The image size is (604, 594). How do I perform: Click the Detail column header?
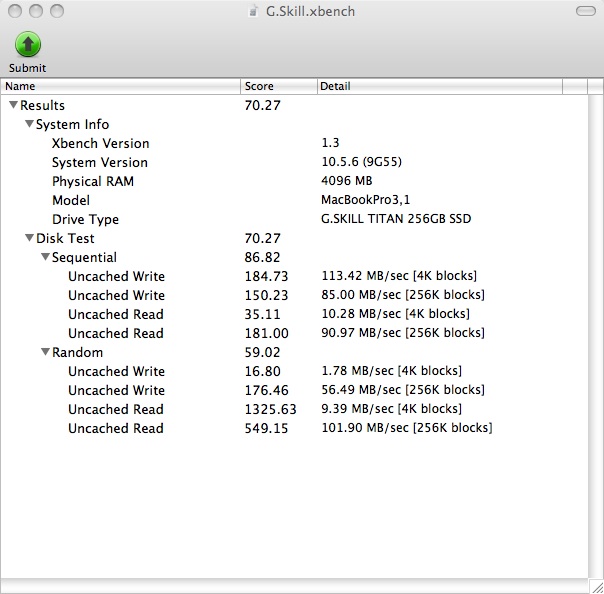(x=440, y=86)
